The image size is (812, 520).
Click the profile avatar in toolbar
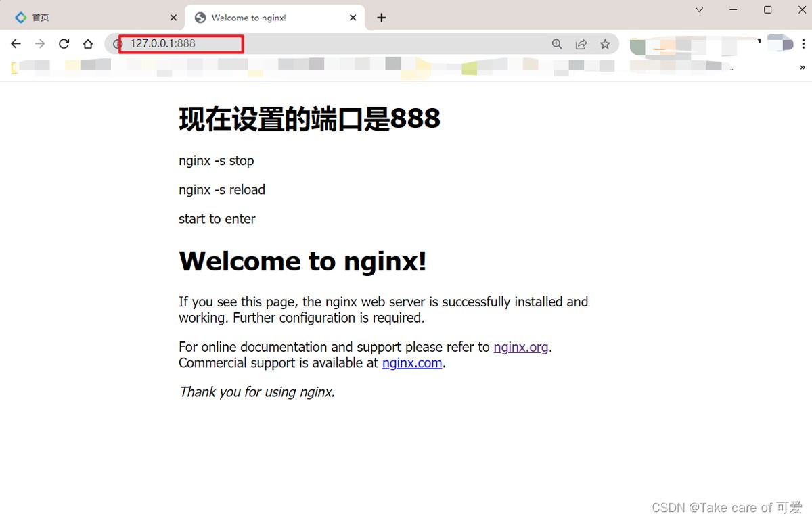pyautogui.click(x=780, y=43)
